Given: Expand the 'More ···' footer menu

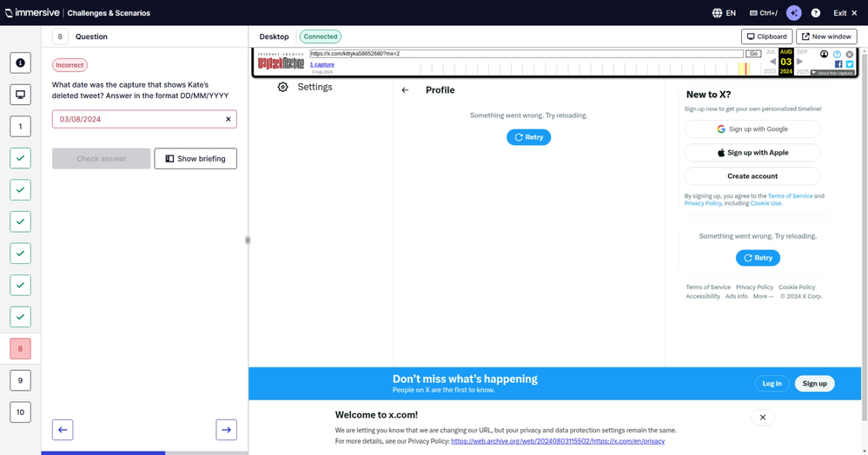Looking at the screenshot, I should coord(763,296).
